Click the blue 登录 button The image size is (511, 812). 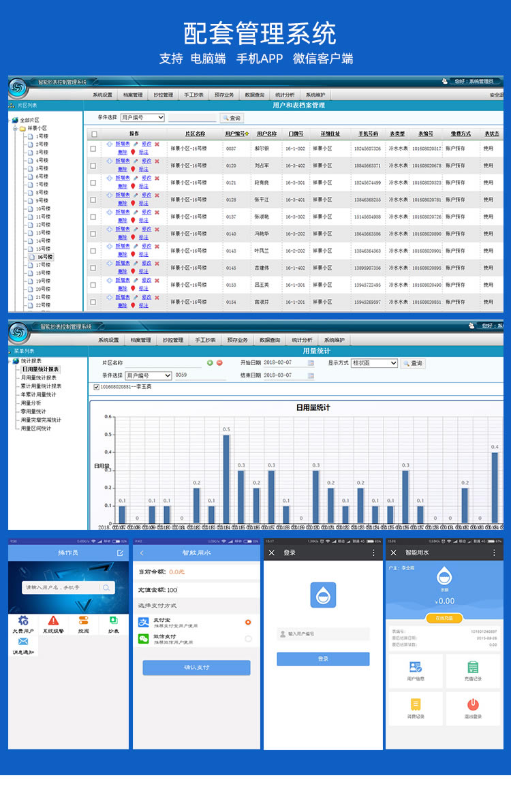pyautogui.click(x=323, y=659)
